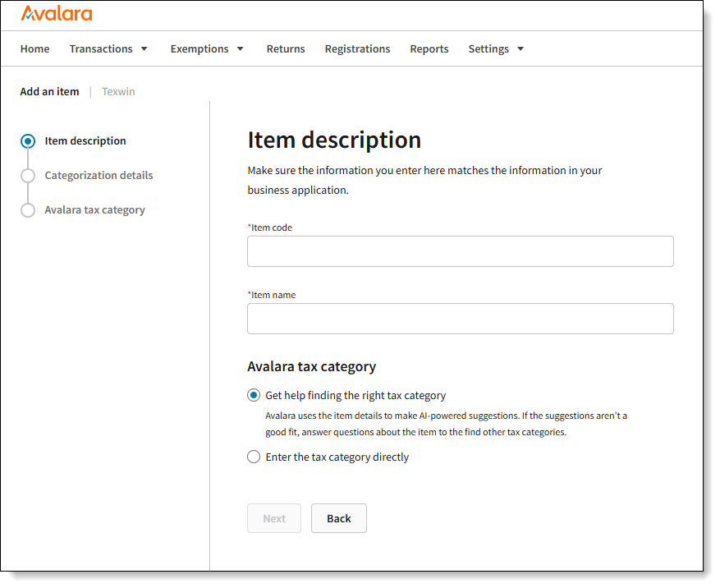Click the Avalara logo
720x588 pixels.
click(x=56, y=14)
